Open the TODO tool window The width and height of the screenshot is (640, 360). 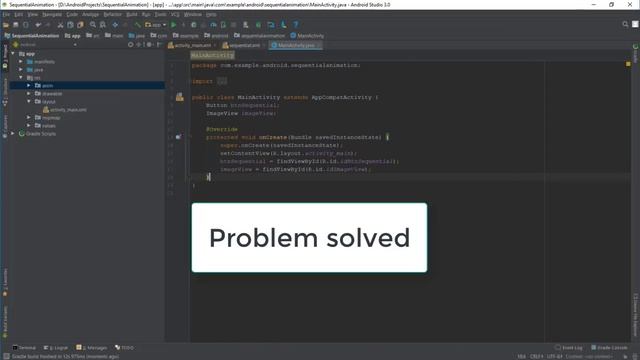tap(124, 348)
